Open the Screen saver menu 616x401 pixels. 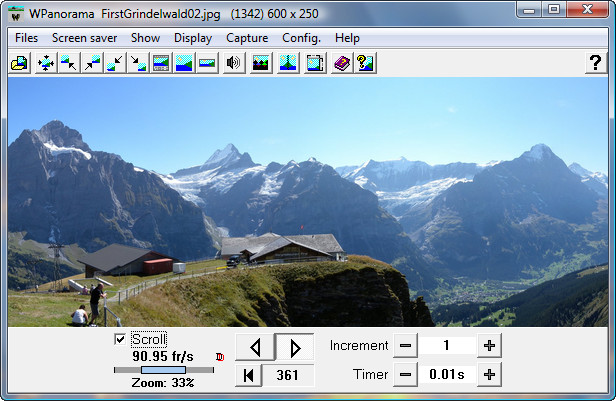(84, 38)
